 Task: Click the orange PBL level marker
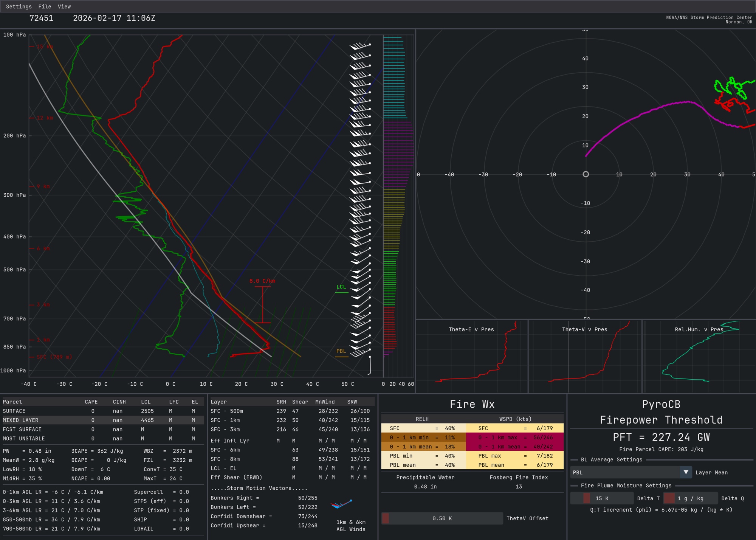[x=341, y=352]
